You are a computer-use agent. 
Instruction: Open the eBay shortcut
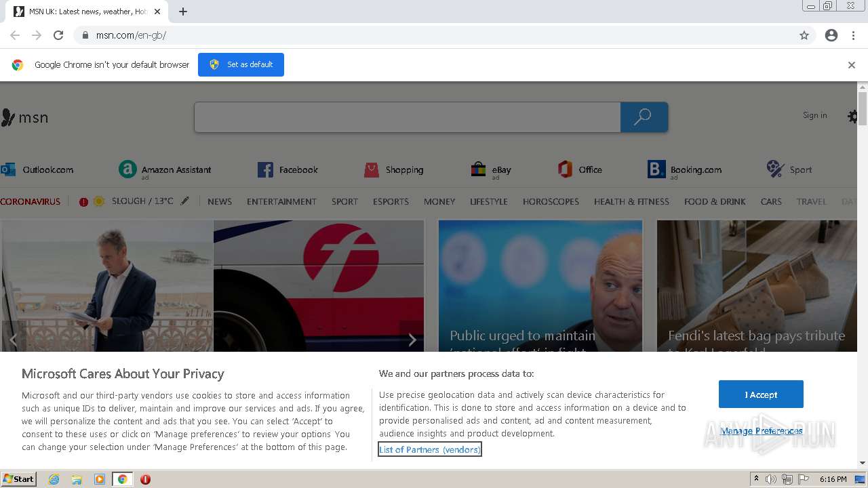491,169
